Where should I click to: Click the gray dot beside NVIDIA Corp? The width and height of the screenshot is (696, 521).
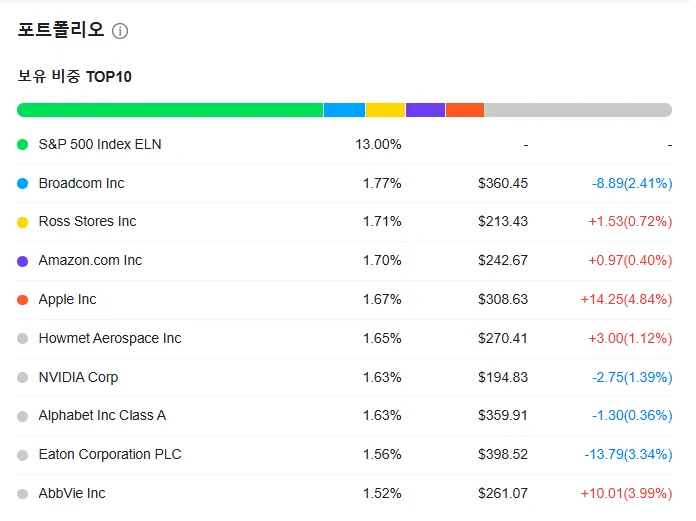point(23,378)
